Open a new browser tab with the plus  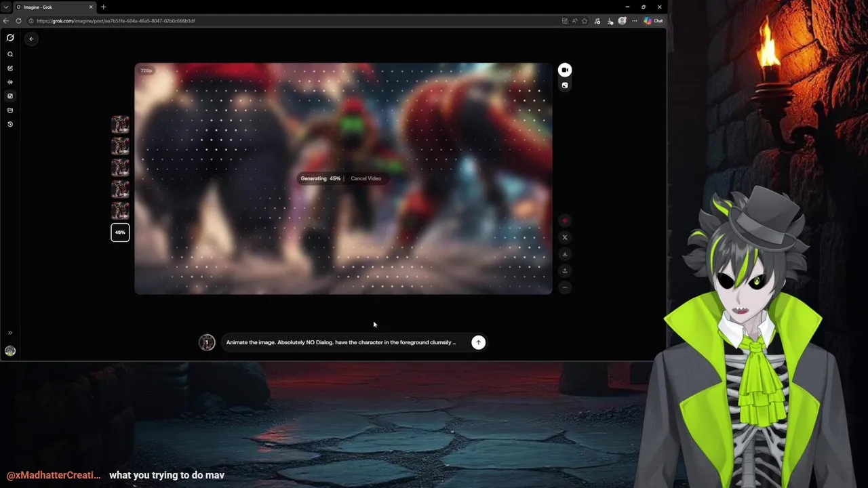(x=103, y=7)
